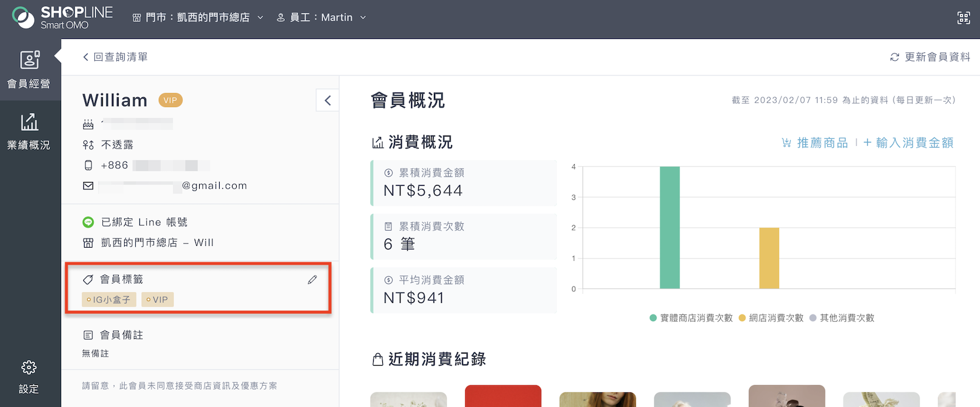This screenshot has width=980, height=407.
Task: Click the yellow bar in the chart
Action: (x=769, y=258)
